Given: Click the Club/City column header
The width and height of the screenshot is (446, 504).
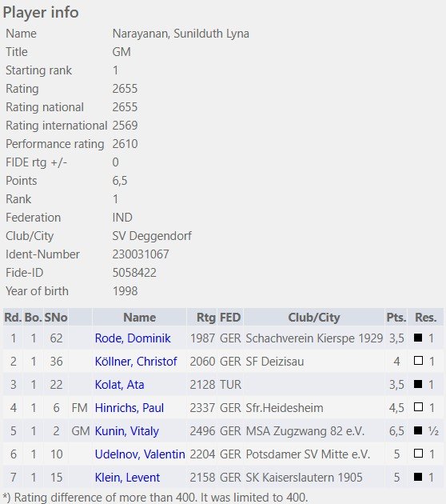Looking at the screenshot, I should click(x=314, y=318).
